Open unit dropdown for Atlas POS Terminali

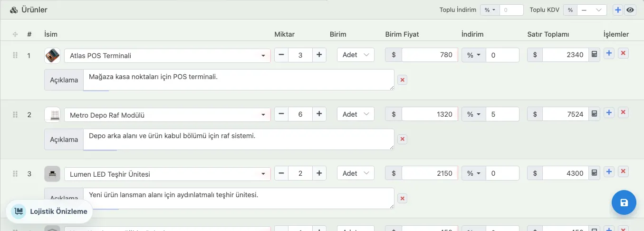(x=356, y=55)
